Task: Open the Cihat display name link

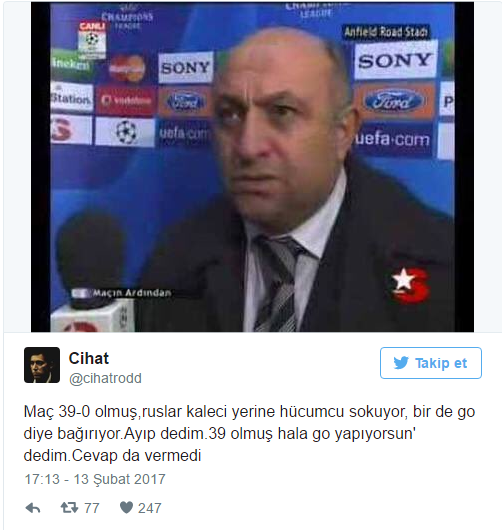Action: (89, 358)
